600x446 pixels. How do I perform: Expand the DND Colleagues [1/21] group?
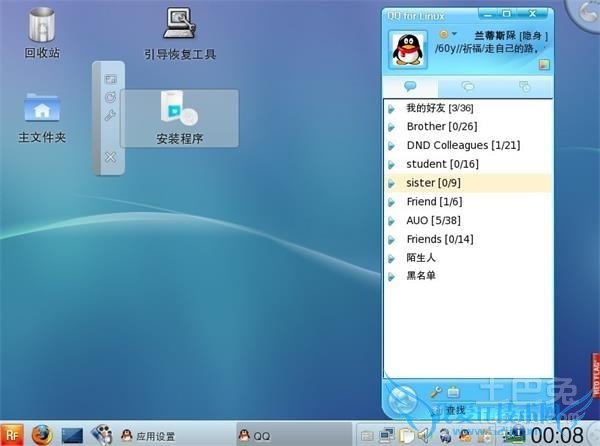[391, 146]
